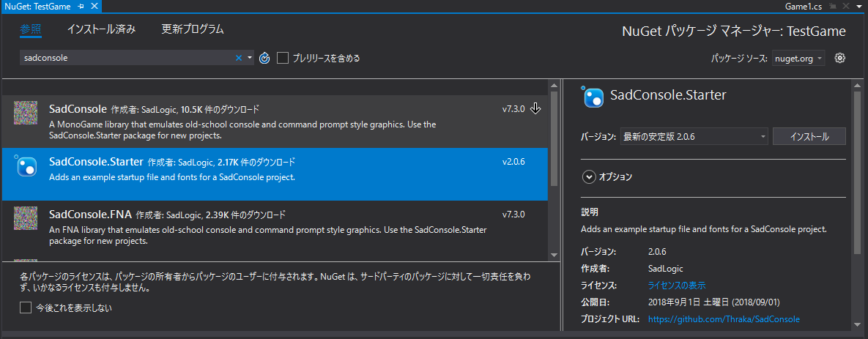Open package source settings gear
The image size is (868, 339).
click(840, 58)
